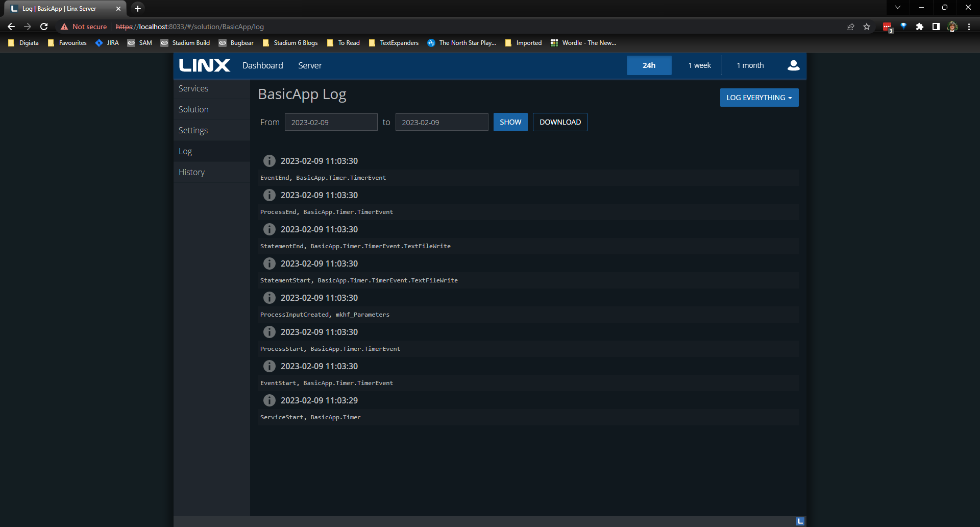Click info icon for EventStart log entry
The image size is (980, 527).
269,366
